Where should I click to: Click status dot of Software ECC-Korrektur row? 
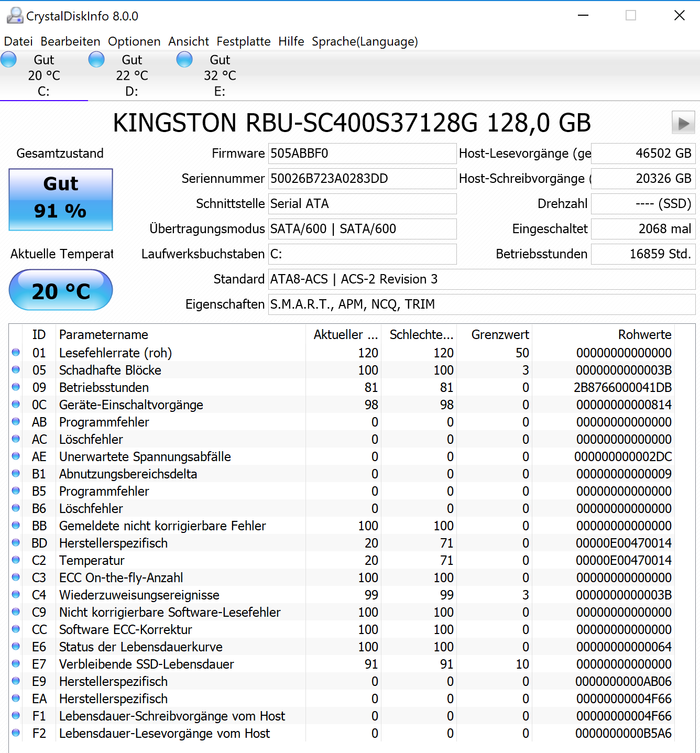click(x=16, y=629)
